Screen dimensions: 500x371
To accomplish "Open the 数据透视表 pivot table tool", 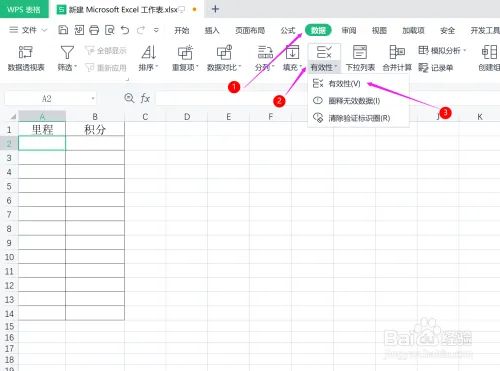I will pos(26,58).
